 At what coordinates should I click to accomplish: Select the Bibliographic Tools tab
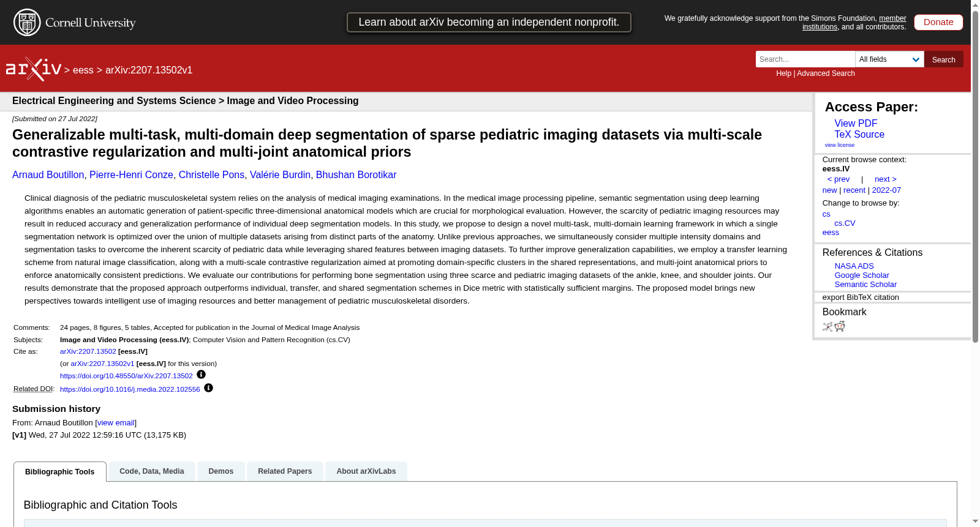[x=60, y=472]
